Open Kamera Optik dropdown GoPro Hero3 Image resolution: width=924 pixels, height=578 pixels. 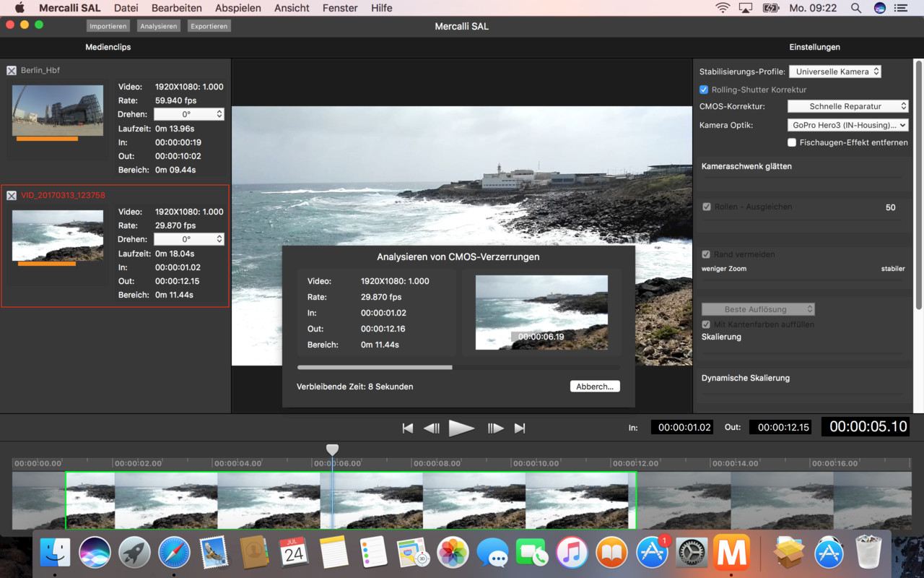click(x=847, y=125)
